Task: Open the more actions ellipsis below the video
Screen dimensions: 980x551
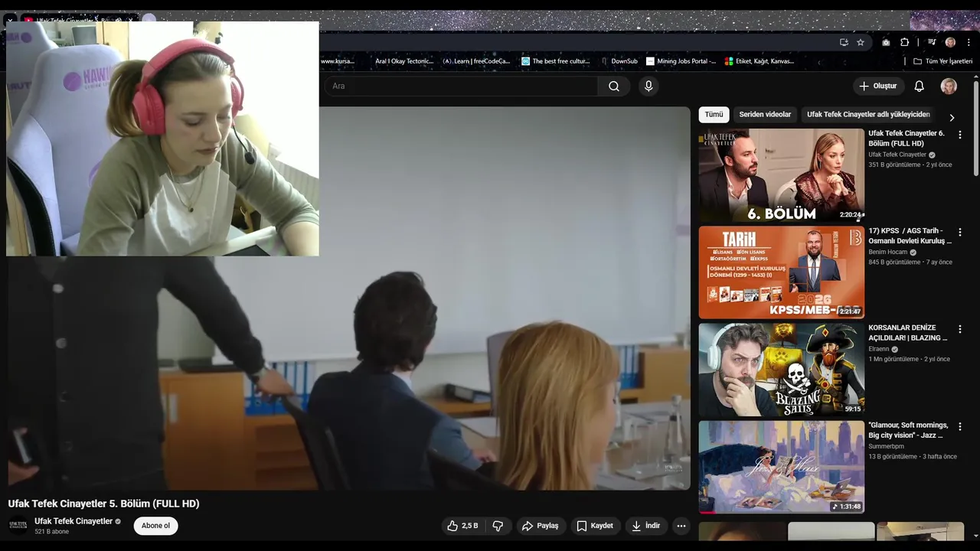Action: click(x=681, y=526)
